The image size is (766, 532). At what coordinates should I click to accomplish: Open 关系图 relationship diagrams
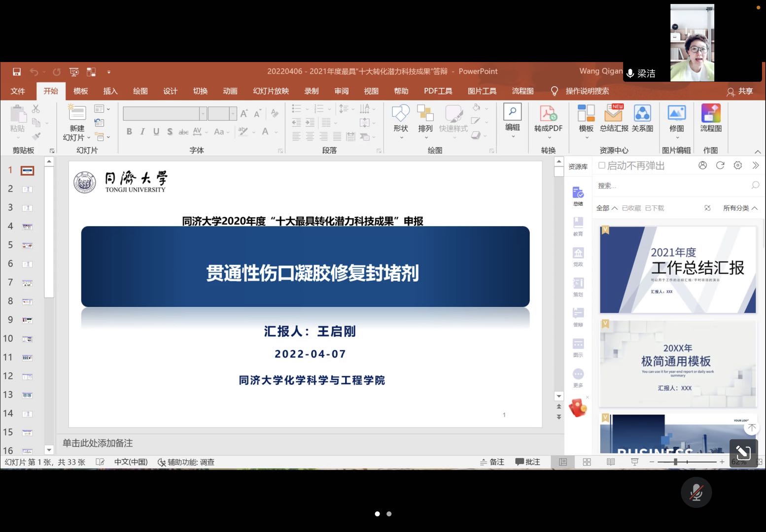coord(642,119)
